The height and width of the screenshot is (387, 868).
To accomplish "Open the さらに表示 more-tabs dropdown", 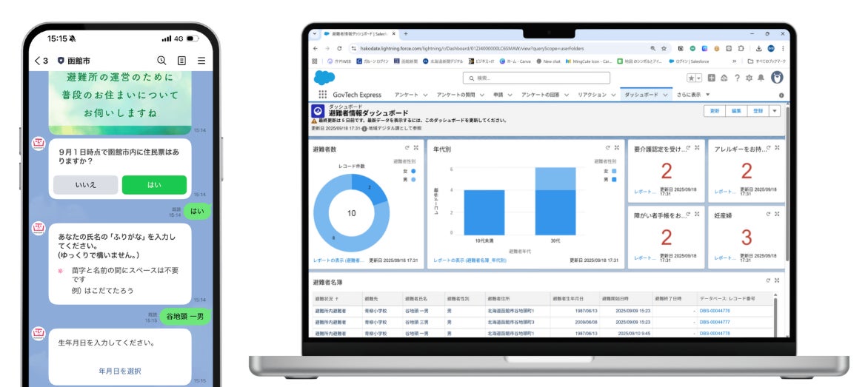I will click(x=692, y=95).
